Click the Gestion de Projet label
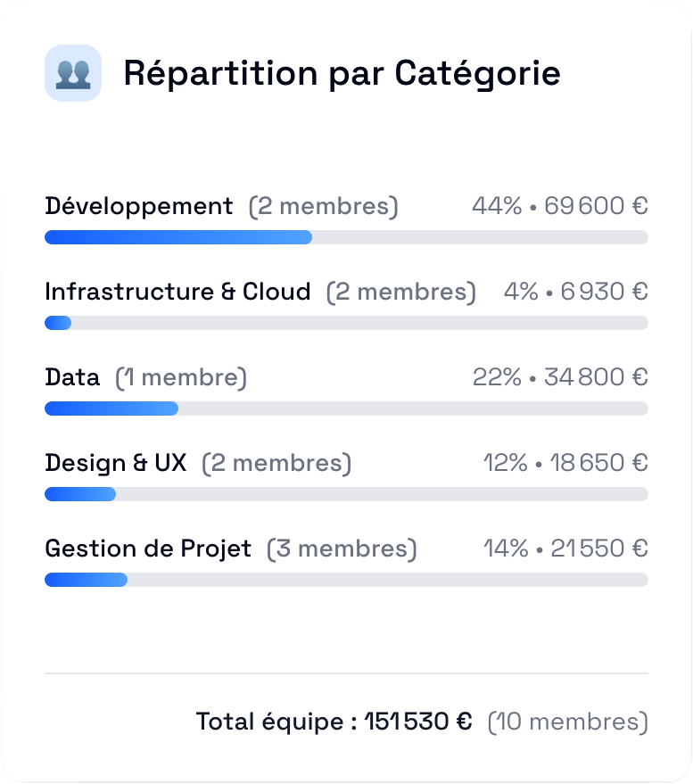This screenshot has height=784, width=693. pos(148,549)
